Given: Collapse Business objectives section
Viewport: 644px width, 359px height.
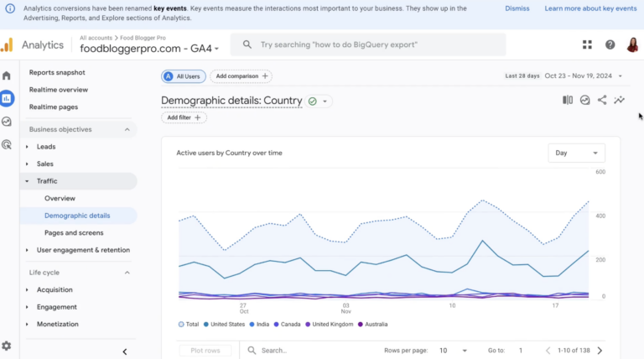Looking at the screenshot, I should coord(127,129).
